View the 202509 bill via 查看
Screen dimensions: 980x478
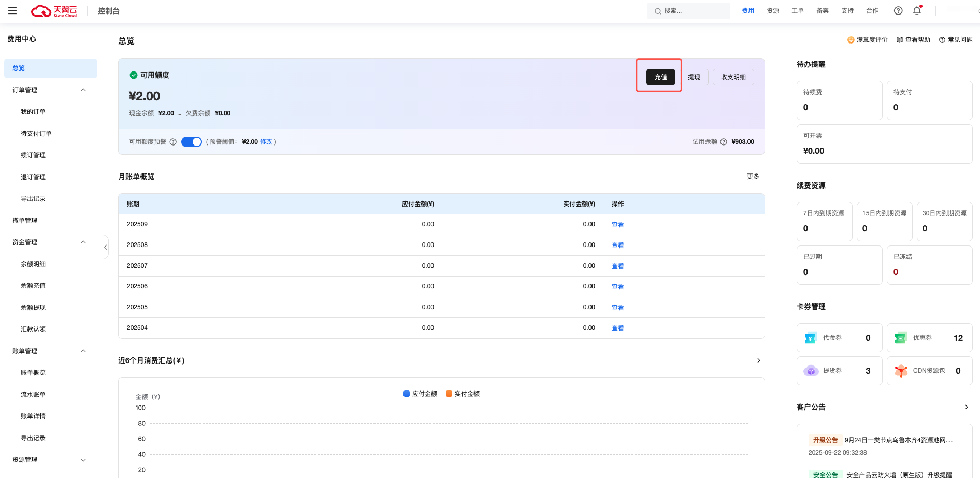coord(617,225)
